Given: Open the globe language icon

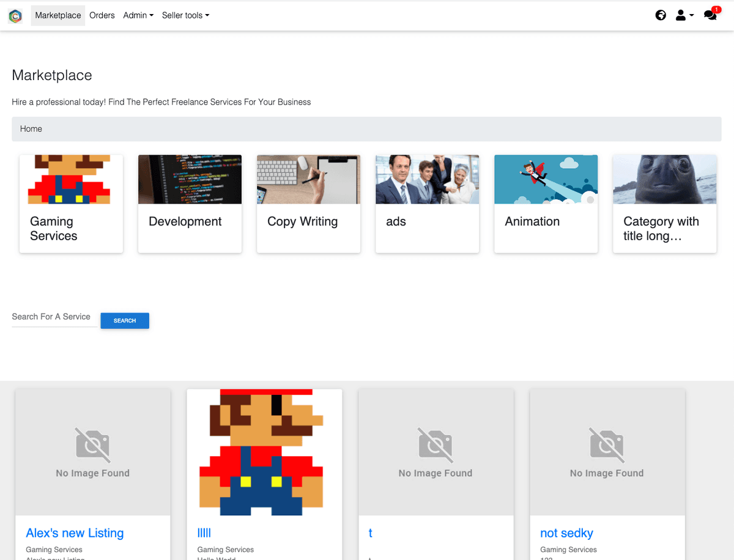Looking at the screenshot, I should pyautogui.click(x=661, y=15).
